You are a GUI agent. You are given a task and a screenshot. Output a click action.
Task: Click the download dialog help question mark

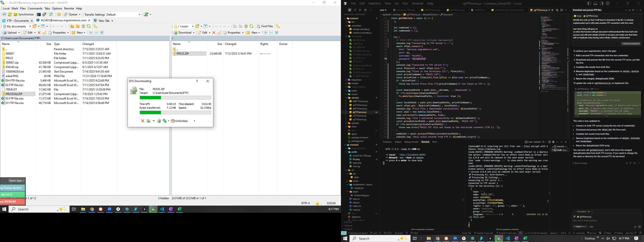[x=197, y=81]
